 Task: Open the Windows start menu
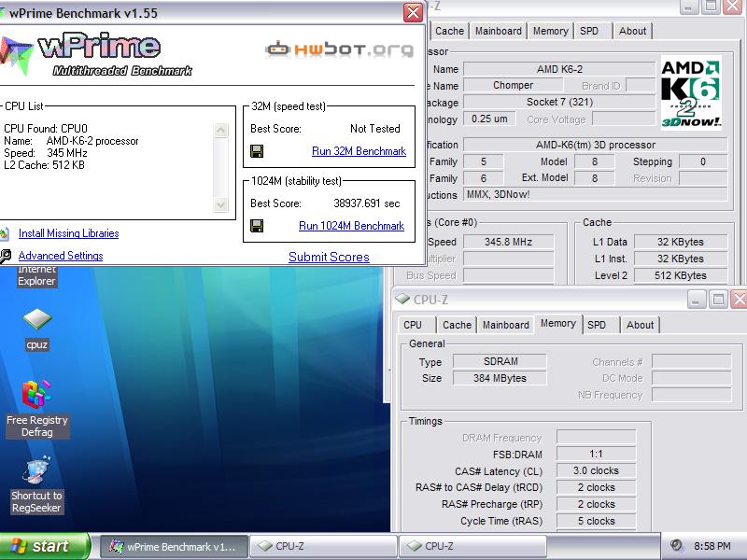[x=44, y=546]
